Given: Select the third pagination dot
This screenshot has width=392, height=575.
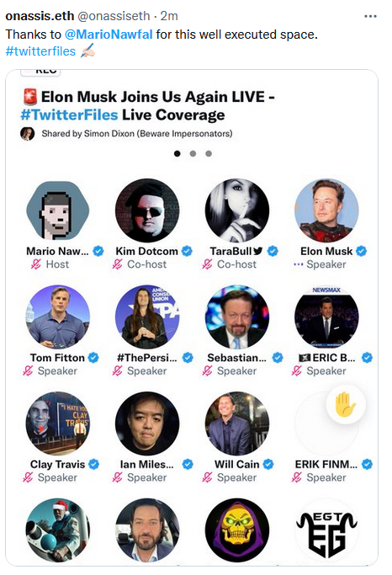Looking at the screenshot, I should point(209,154).
